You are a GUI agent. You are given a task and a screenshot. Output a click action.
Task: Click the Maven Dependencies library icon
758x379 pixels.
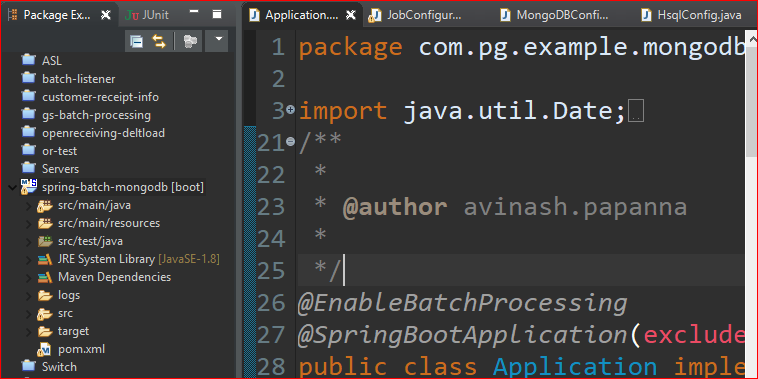pyautogui.click(x=45, y=277)
